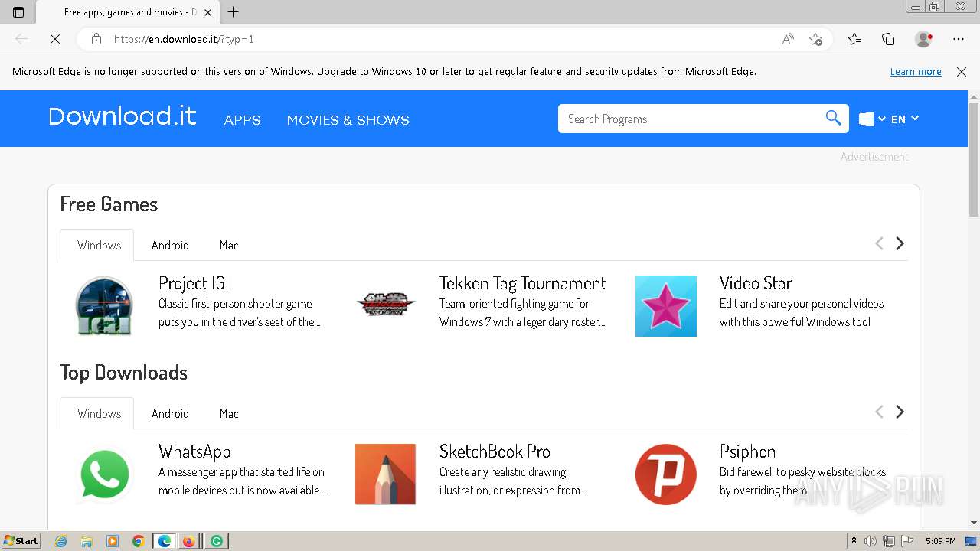View site information lock icon
980x551 pixels.
(96, 39)
